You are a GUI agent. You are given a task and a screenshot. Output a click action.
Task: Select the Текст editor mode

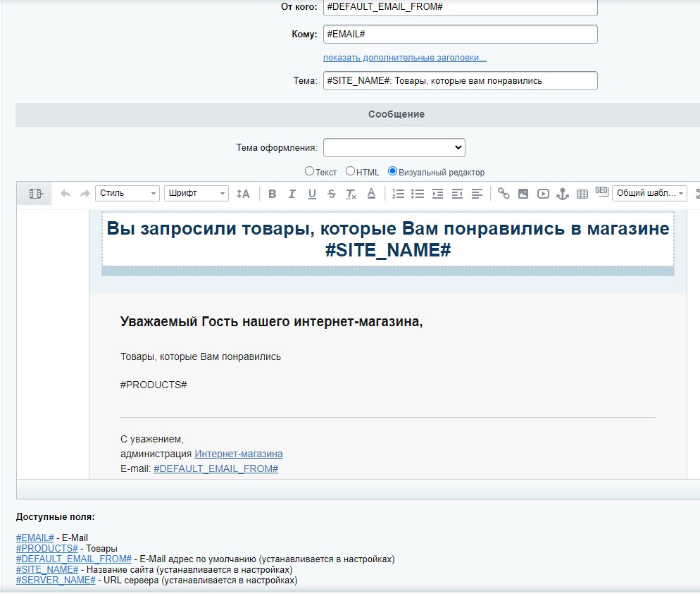point(309,171)
